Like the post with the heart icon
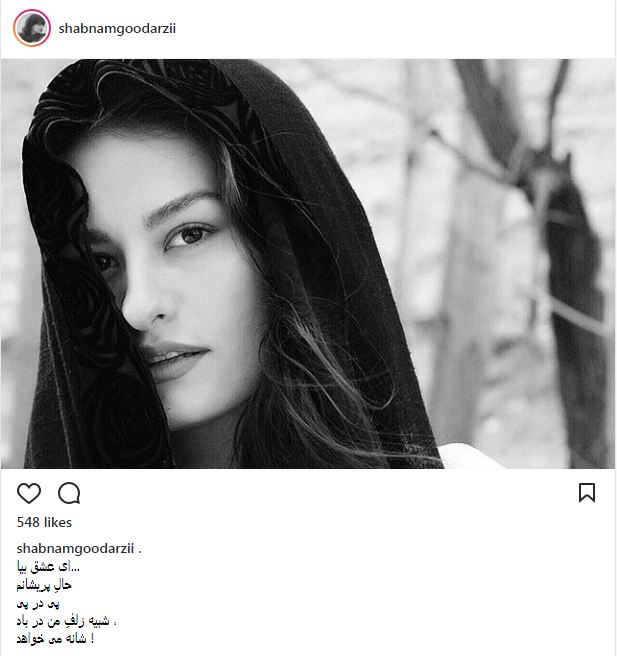 coord(30,493)
